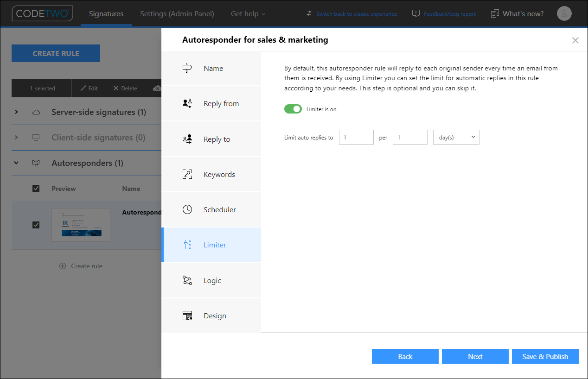The image size is (588, 379).
Task: Click the Next button
Action: [475, 356]
